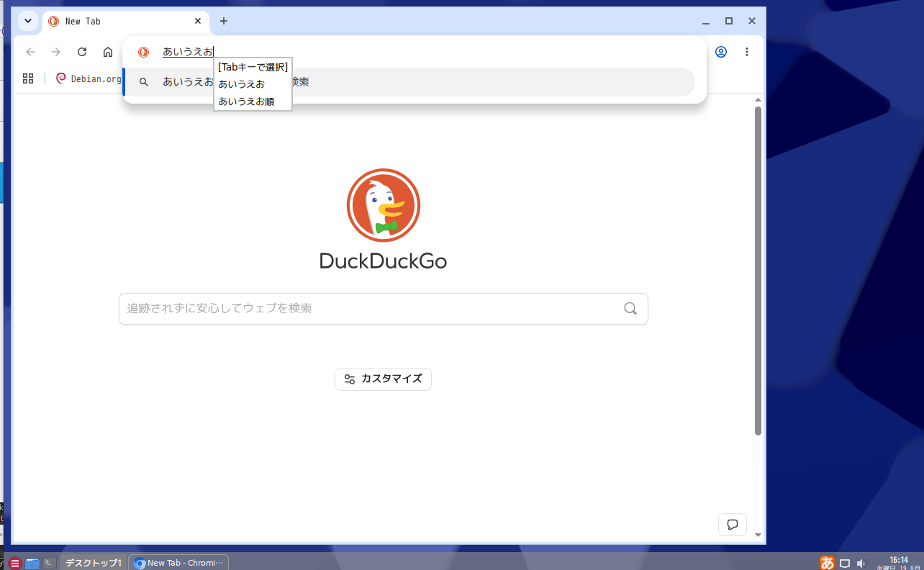Close the Chromium window

pyautogui.click(x=752, y=21)
